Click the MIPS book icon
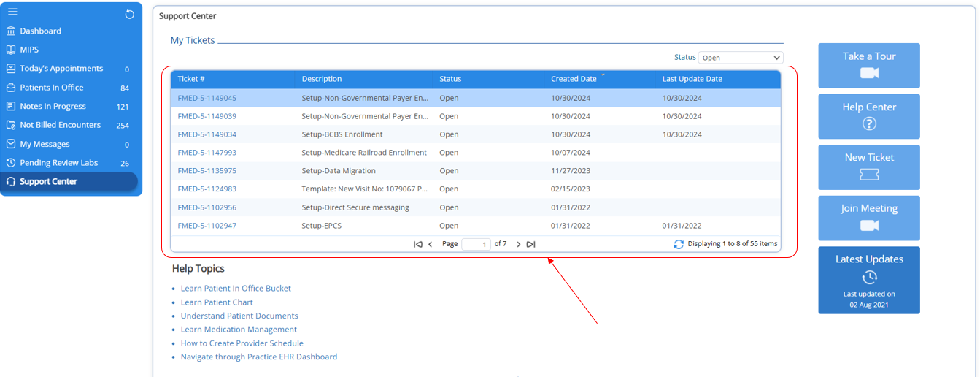The image size is (980, 377). pyautogui.click(x=11, y=50)
